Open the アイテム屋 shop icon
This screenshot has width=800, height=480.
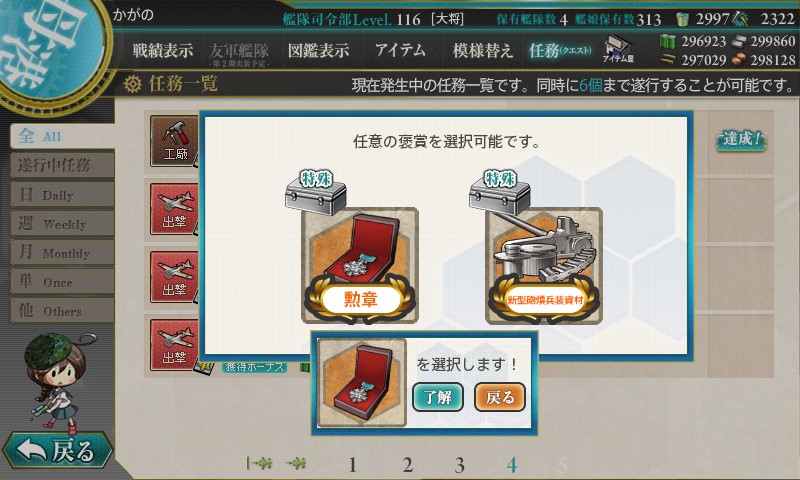tap(618, 49)
